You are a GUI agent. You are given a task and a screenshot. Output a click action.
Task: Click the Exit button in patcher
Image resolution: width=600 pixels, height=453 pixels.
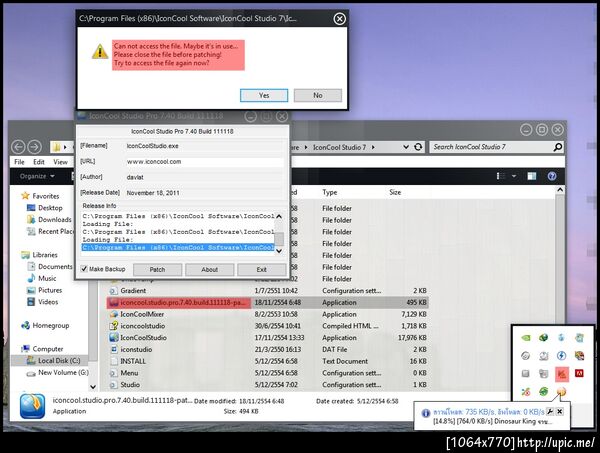pos(261,269)
